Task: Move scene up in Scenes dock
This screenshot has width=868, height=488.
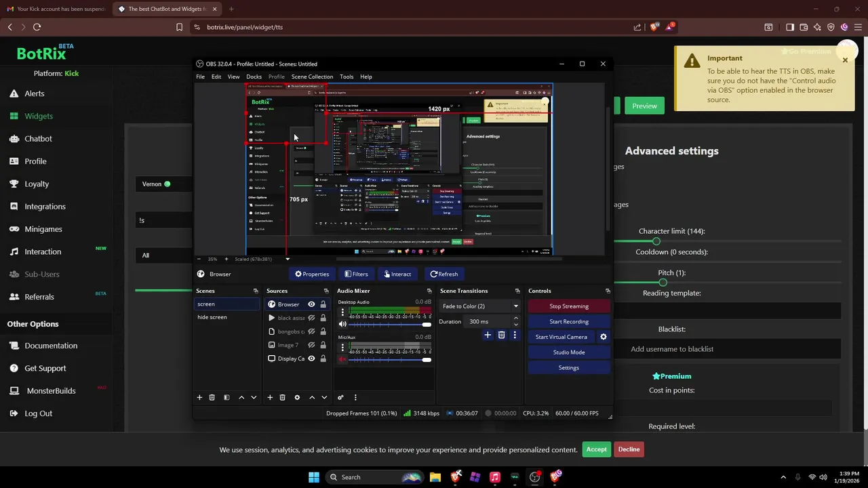Action: (241, 398)
